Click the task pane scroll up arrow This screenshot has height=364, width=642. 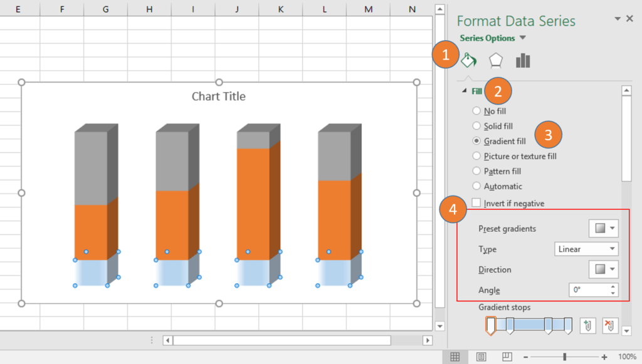(x=626, y=90)
